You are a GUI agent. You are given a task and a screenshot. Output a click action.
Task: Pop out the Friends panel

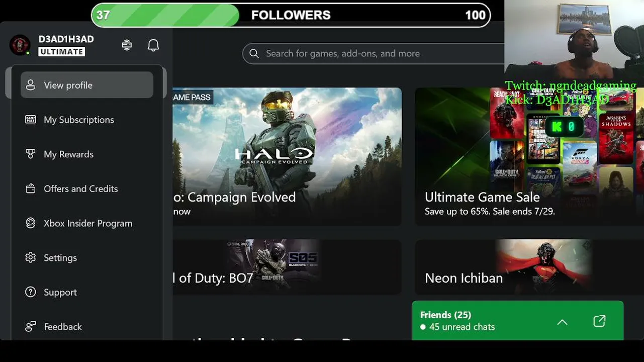[x=599, y=321]
